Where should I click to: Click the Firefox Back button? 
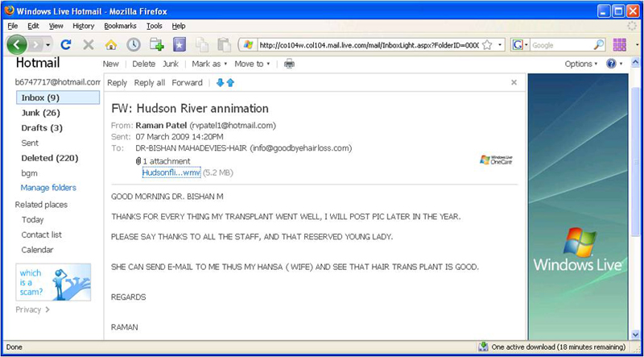click(18, 45)
